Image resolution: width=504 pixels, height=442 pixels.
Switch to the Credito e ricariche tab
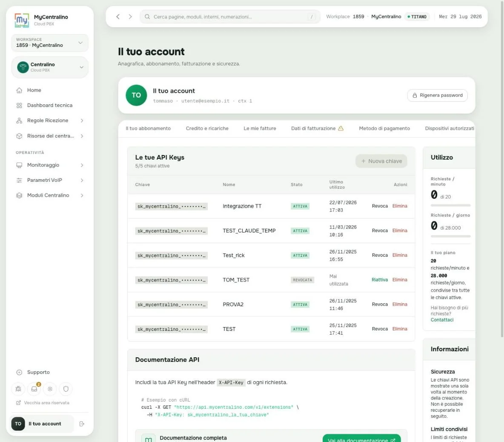click(207, 128)
